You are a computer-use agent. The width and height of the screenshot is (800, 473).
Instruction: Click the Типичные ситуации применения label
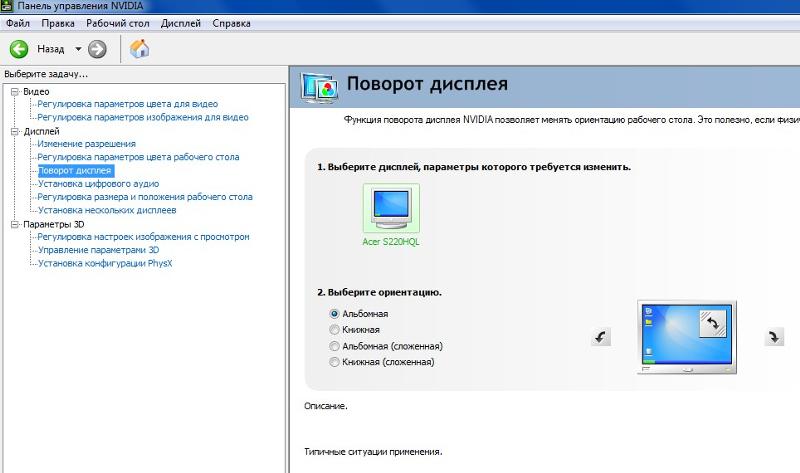coord(373,452)
